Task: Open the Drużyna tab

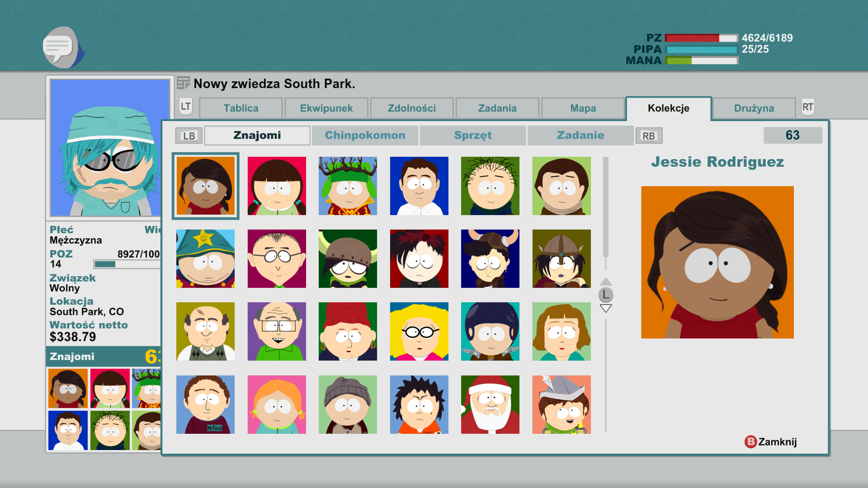Action: tap(754, 108)
